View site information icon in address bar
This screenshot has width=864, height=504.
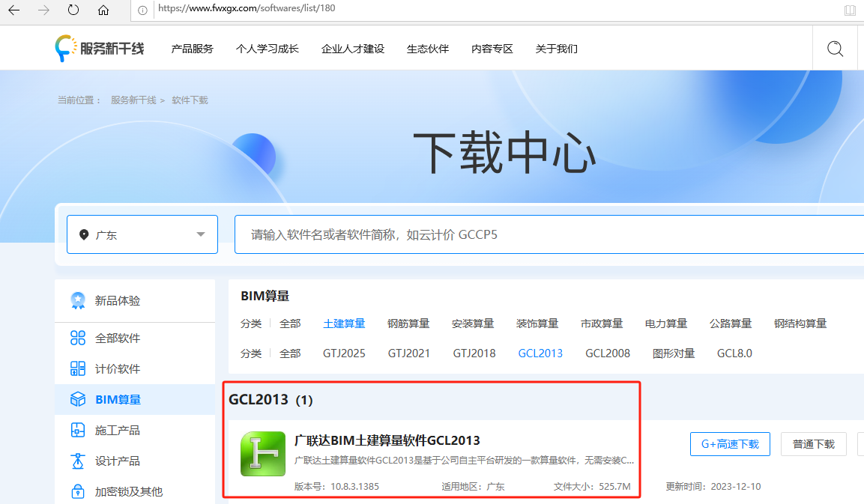pos(142,10)
